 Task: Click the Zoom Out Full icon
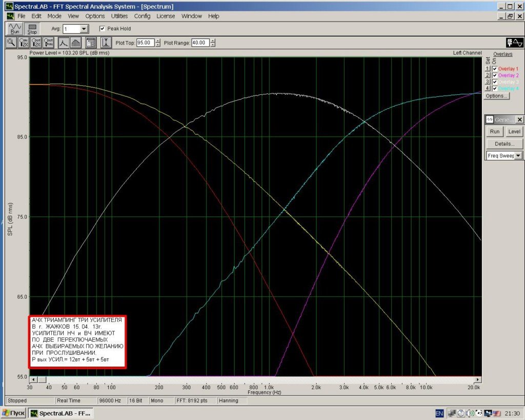point(49,43)
